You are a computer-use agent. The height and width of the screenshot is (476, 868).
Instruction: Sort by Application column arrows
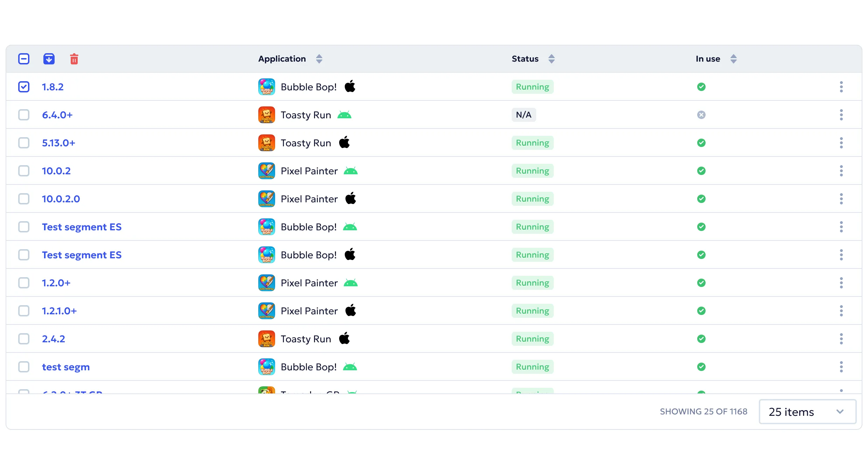(x=319, y=59)
